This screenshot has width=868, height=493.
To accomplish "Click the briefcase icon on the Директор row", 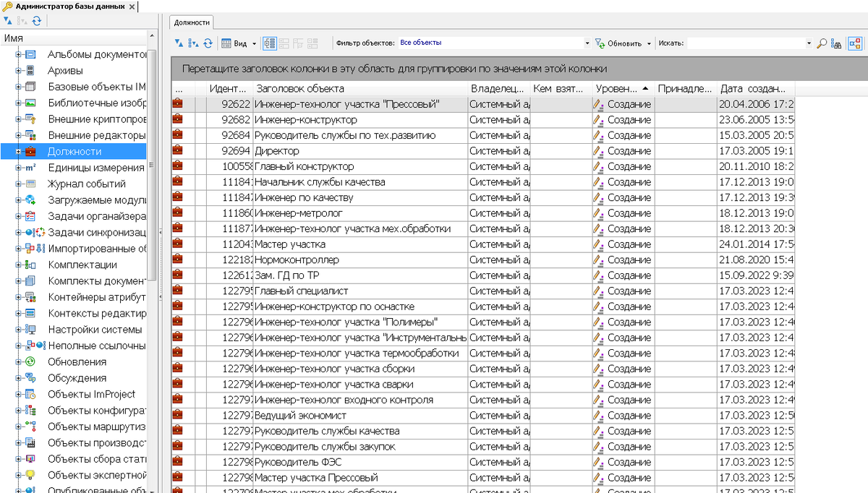I will tap(177, 151).
